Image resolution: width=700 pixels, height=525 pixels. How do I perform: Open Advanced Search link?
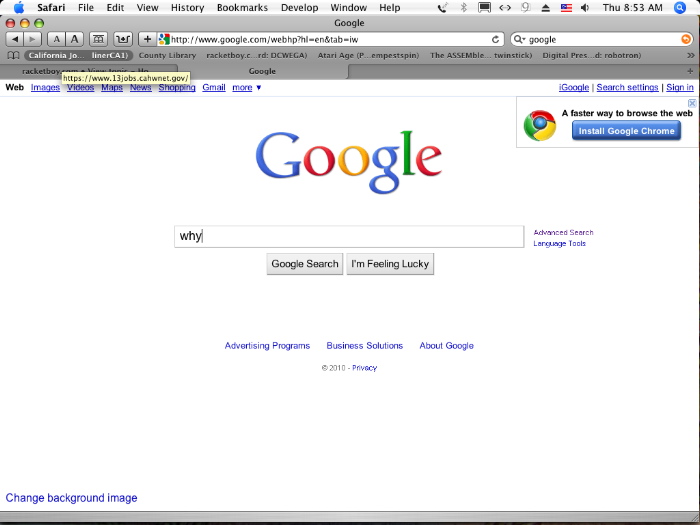(563, 232)
